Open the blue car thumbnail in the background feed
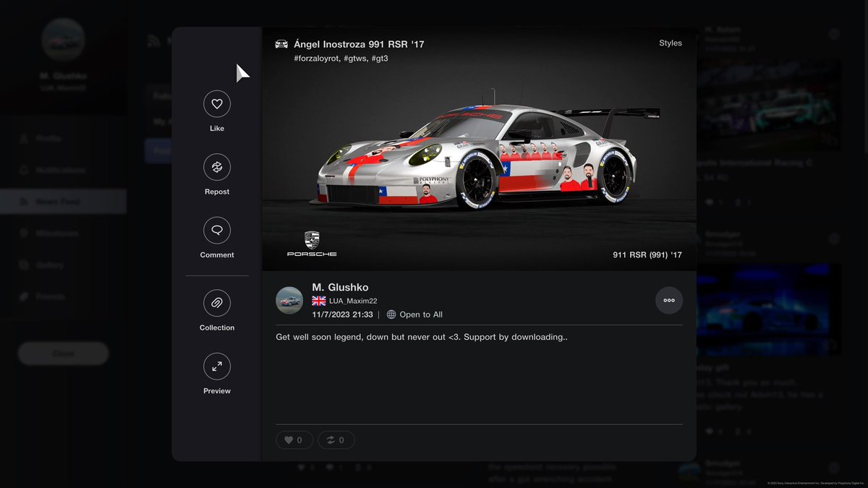Viewport: 868px width, 488px height. coord(768,309)
